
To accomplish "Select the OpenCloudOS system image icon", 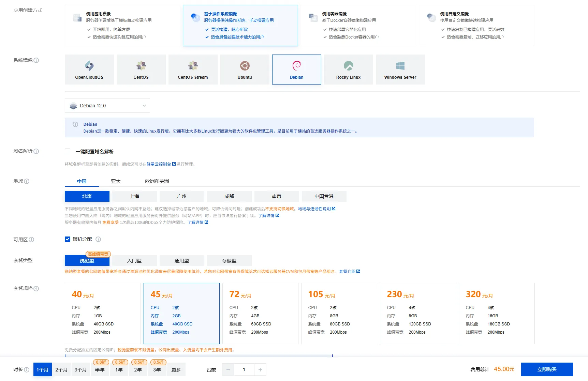I will tap(89, 66).
